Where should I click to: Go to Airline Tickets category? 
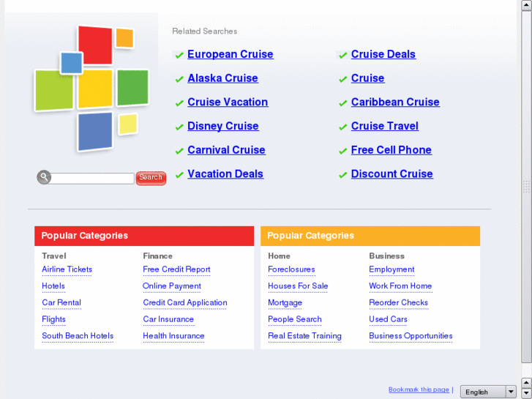tap(67, 269)
